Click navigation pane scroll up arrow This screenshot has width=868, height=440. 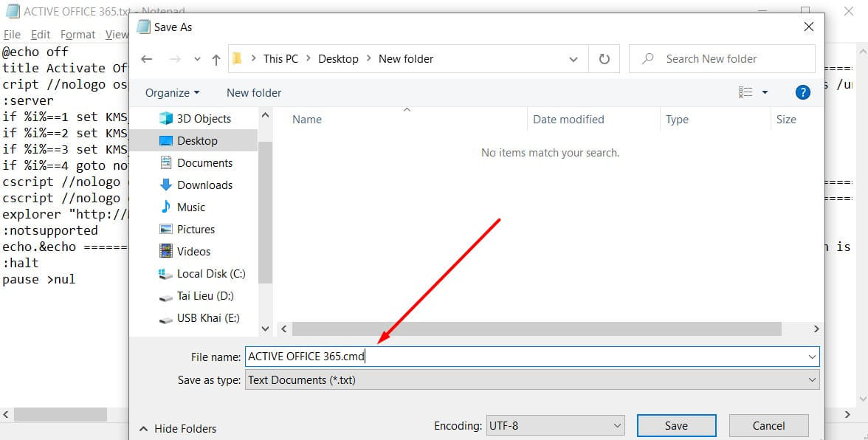[265, 115]
